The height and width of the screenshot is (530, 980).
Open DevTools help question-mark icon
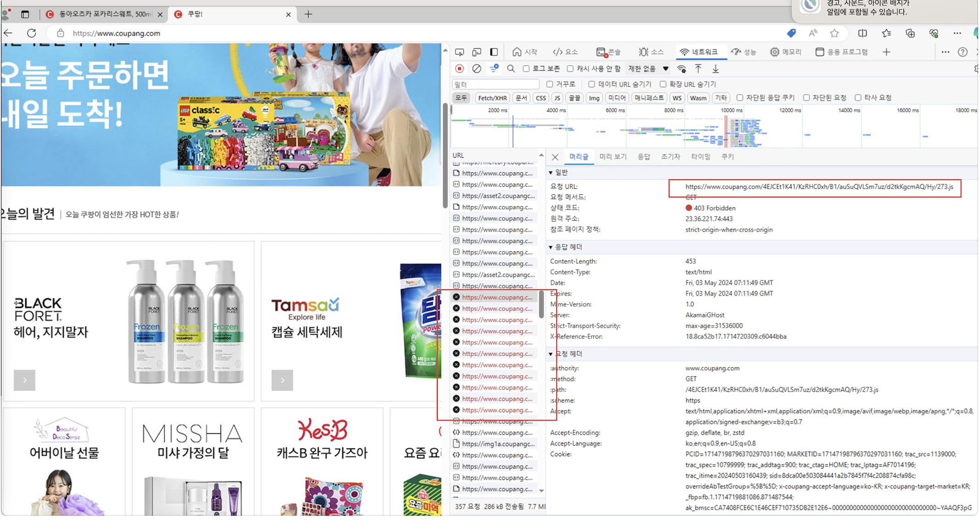click(x=963, y=52)
